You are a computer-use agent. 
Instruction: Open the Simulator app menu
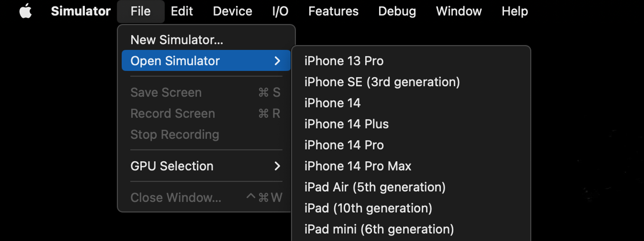(81, 11)
